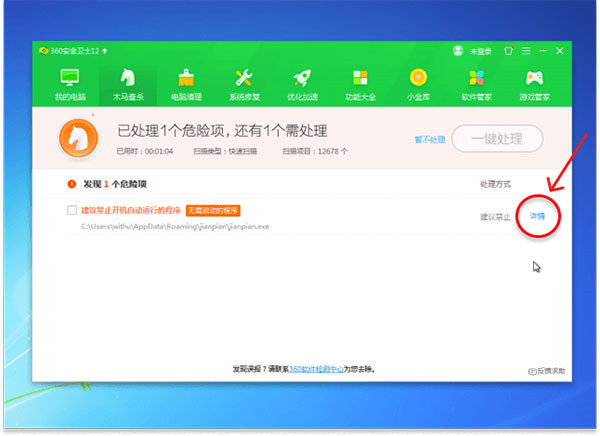Open 游戏管家 gamepad icon

(535, 78)
